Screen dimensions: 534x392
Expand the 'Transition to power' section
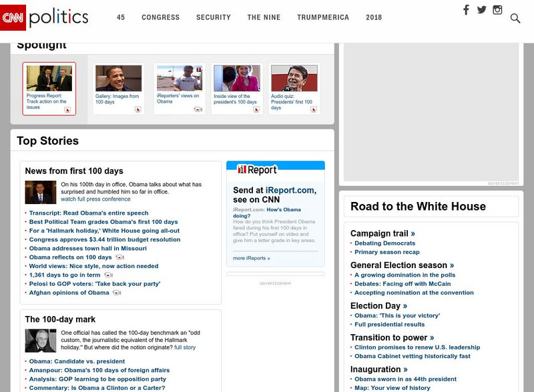392,337
